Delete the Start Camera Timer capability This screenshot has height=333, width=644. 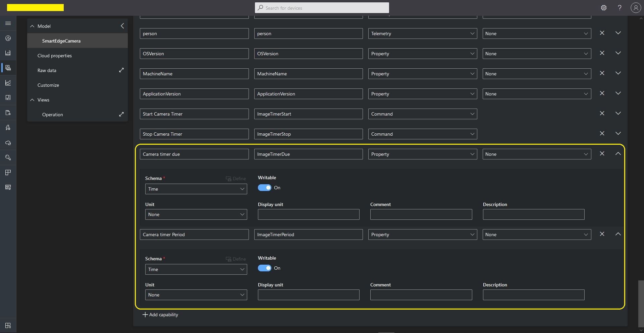[602, 114]
